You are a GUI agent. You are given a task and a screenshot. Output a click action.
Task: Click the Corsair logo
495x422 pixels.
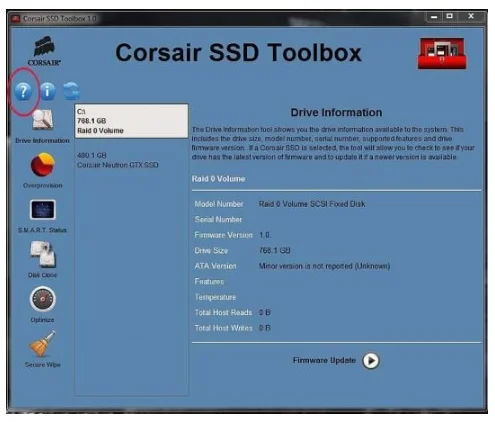(x=44, y=51)
